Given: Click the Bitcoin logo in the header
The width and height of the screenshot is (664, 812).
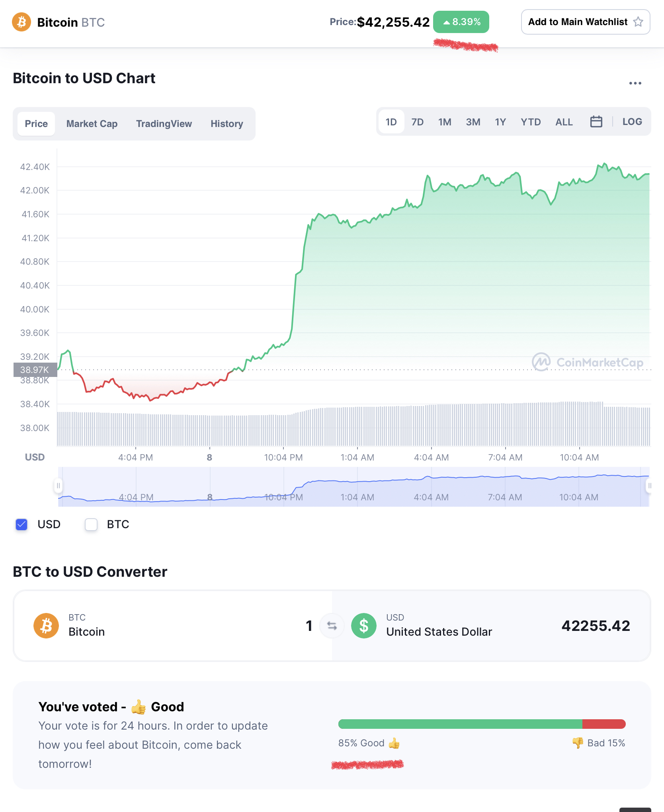Looking at the screenshot, I should [x=21, y=22].
